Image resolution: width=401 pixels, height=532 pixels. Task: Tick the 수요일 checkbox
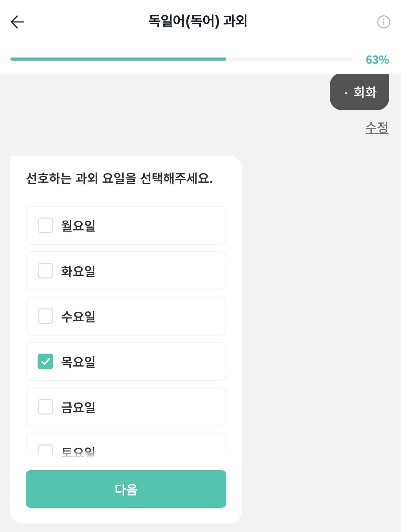tap(45, 316)
